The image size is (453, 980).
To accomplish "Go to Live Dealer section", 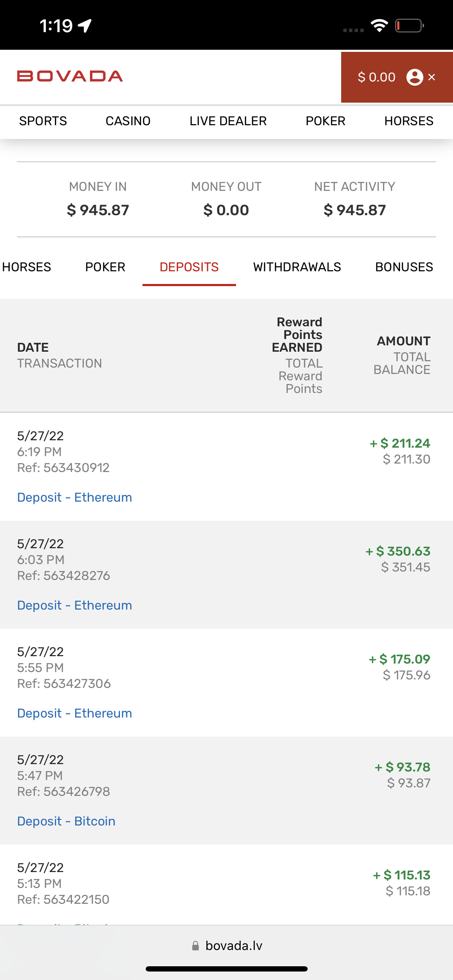I will tap(228, 121).
